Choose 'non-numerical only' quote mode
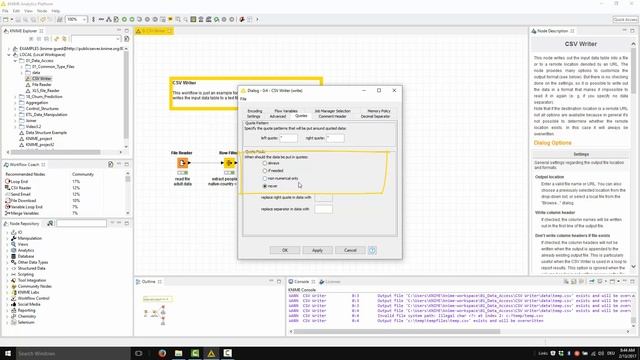 pos(265,178)
